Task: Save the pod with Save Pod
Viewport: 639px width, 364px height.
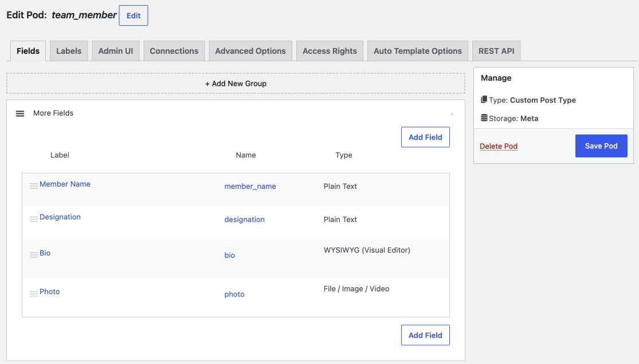Action: click(x=601, y=146)
